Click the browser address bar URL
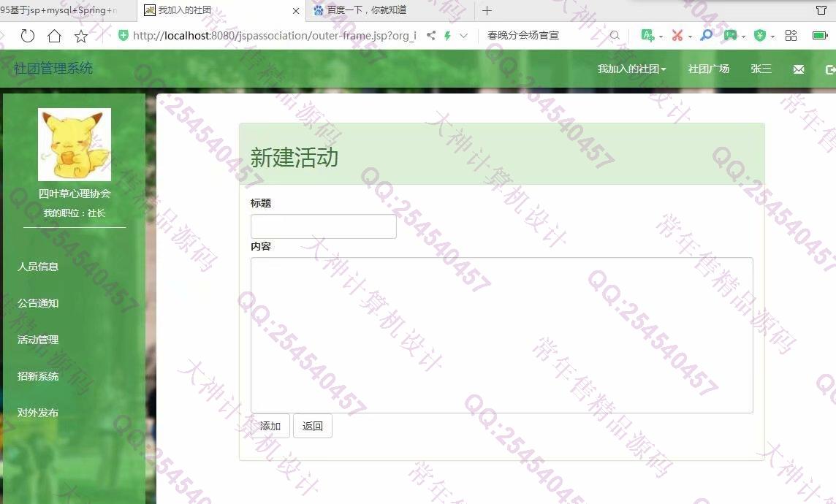The width and height of the screenshot is (836, 504). [275, 36]
